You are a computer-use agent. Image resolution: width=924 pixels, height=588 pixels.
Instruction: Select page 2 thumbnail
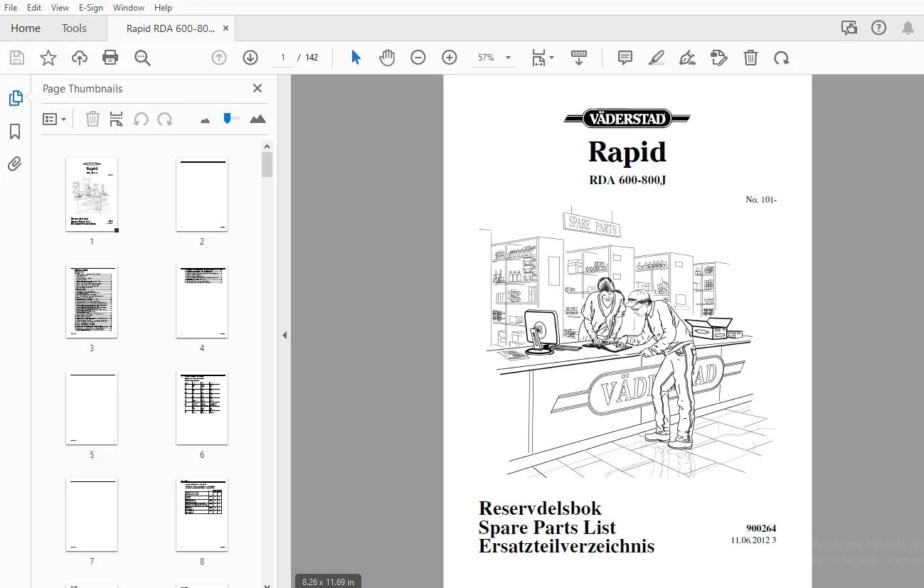(x=202, y=195)
